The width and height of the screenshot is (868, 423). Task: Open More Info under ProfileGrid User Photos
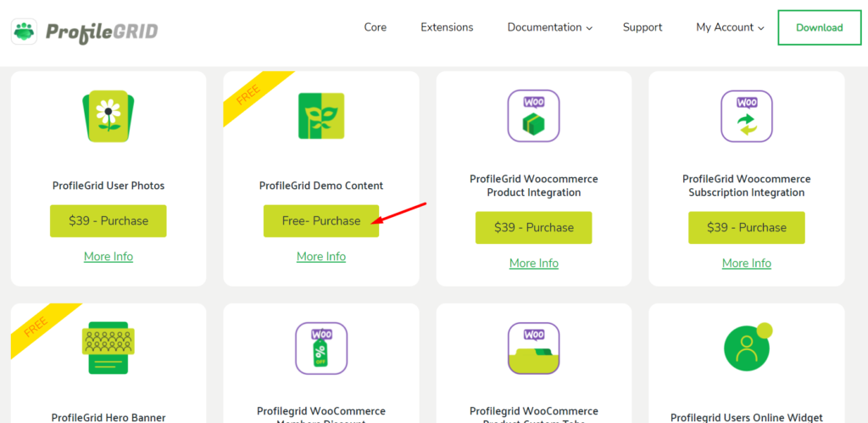coord(108,257)
